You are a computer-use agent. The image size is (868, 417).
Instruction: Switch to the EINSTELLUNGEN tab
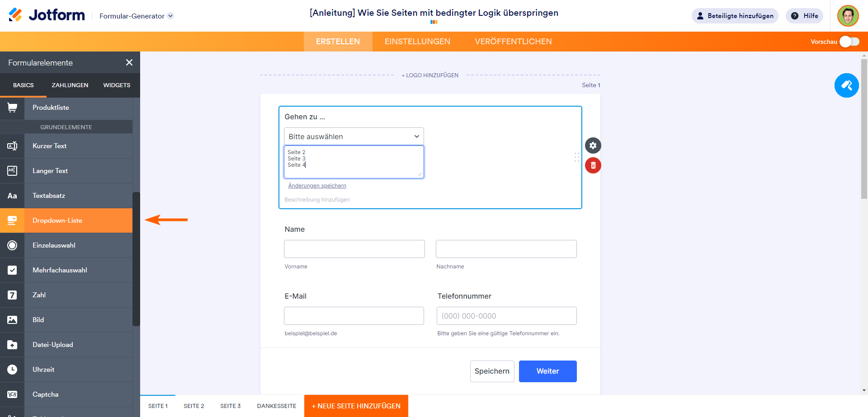coord(417,42)
